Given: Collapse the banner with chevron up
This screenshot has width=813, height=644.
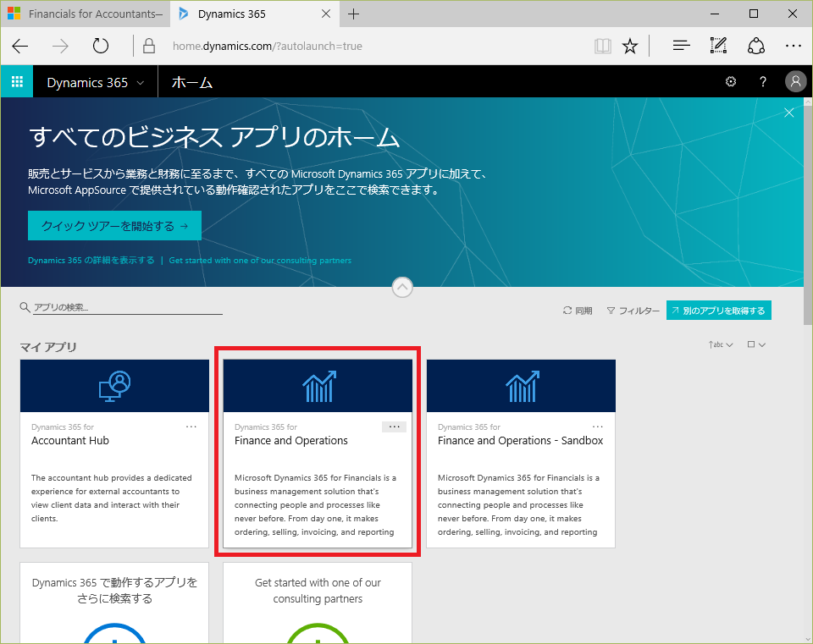Looking at the screenshot, I should [x=402, y=287].
